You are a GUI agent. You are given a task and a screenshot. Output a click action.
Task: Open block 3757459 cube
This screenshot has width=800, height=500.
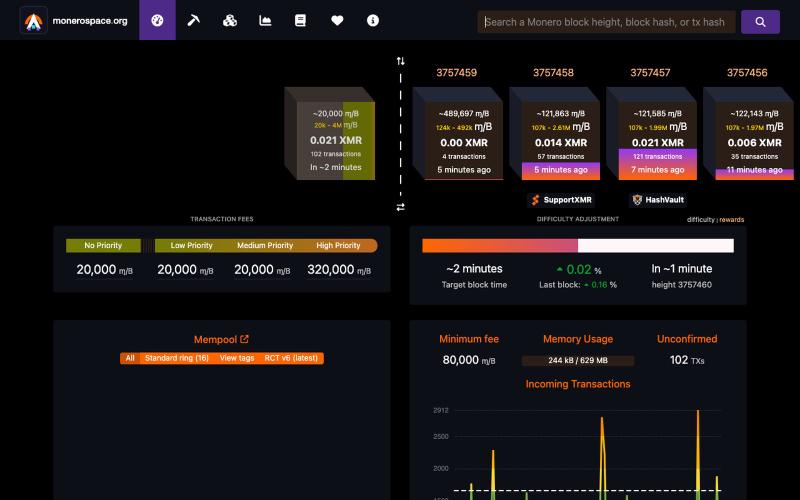(458, 133)
